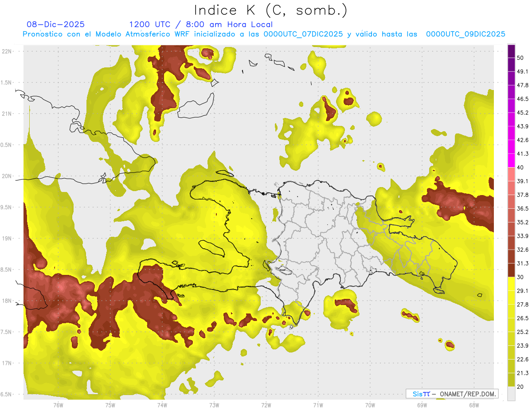This screenshot has width=532, height=411.
Task: Click the longitude label "68W"
Action: [473, 404]
